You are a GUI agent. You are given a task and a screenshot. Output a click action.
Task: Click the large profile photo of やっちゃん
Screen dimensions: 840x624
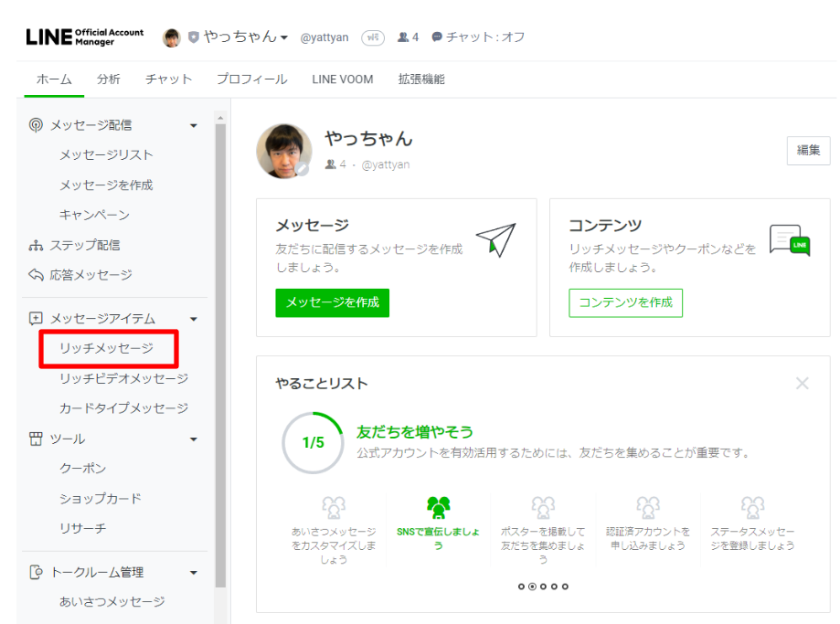point(284,152)
